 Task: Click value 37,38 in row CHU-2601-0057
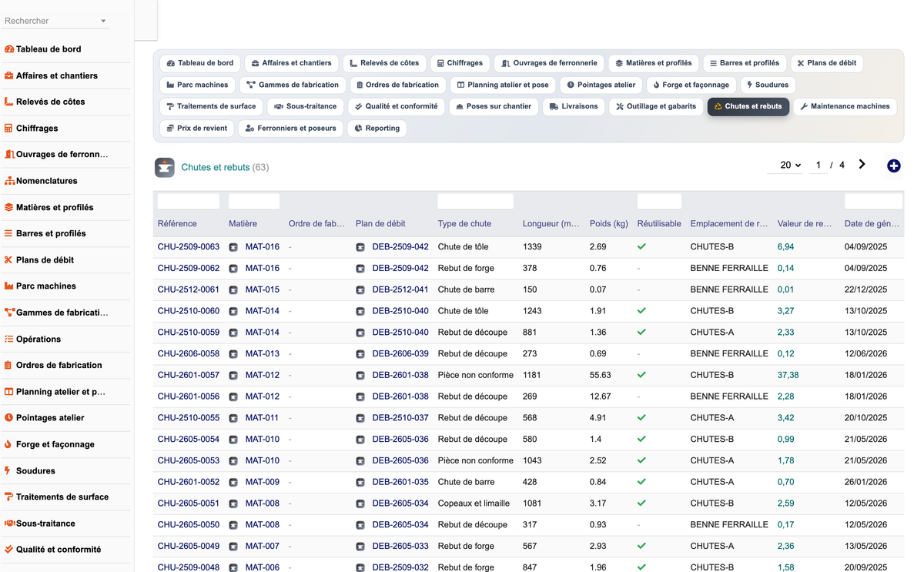click(788, 376)
